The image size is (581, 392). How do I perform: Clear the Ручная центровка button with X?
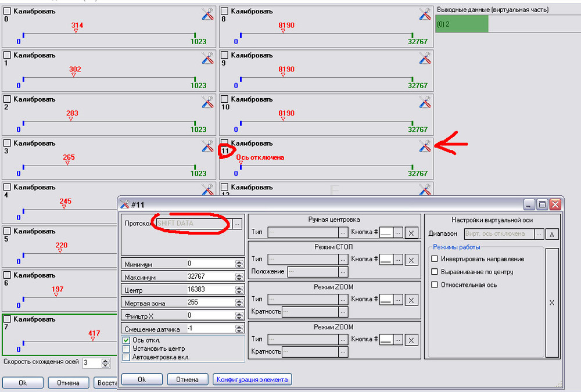point(411,233)
